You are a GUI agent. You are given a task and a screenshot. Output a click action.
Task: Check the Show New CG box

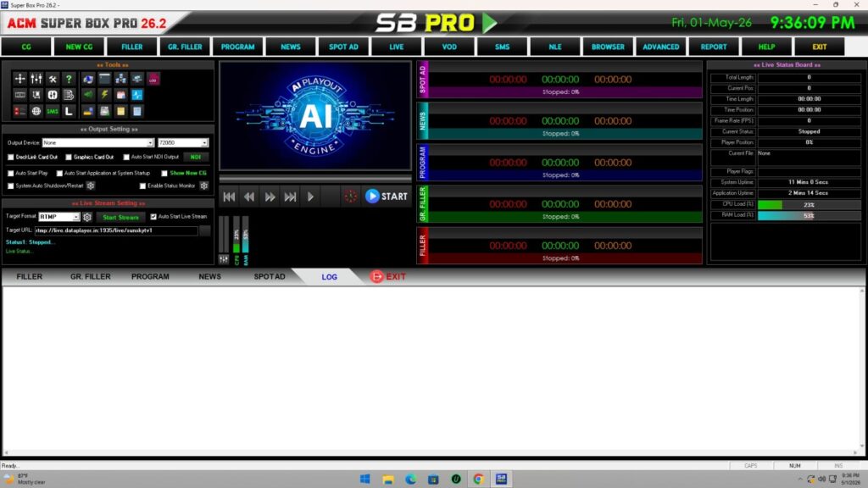(164, 173)
